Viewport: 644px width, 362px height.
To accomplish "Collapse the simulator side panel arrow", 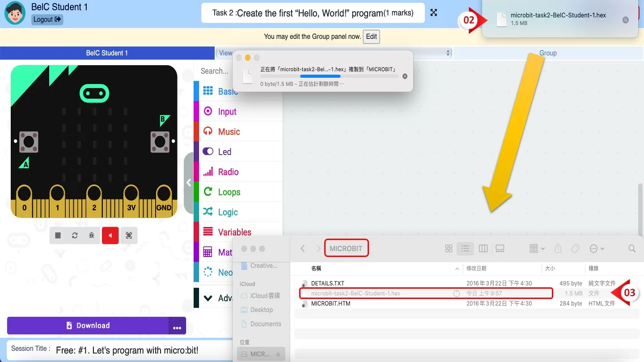I will (189, 183).
